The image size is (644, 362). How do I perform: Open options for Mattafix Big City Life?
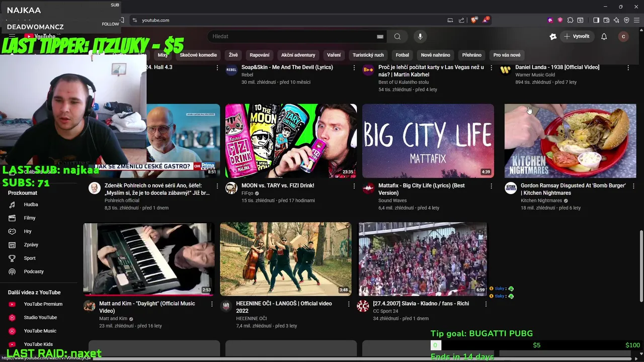pos(491,186)
